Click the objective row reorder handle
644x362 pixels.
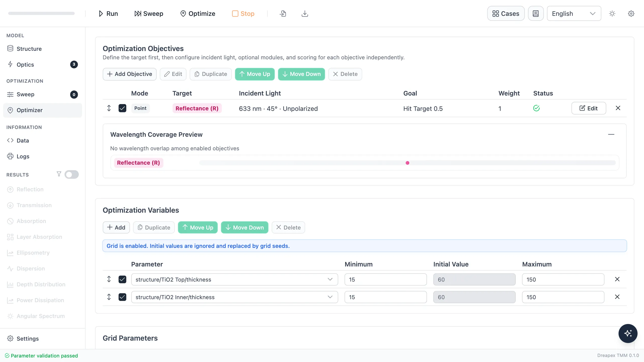pos(109,108)
